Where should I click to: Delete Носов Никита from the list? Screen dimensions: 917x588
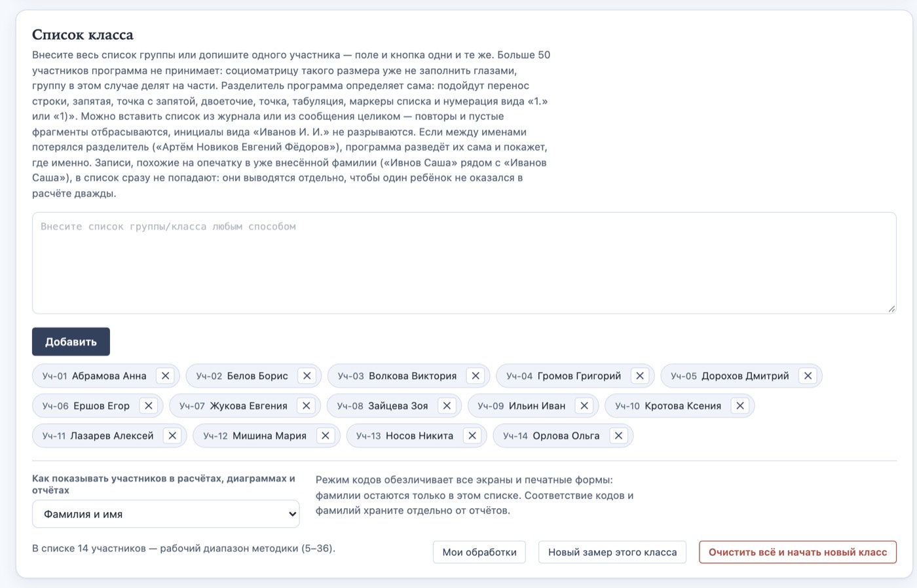click(x=472, y=436)
